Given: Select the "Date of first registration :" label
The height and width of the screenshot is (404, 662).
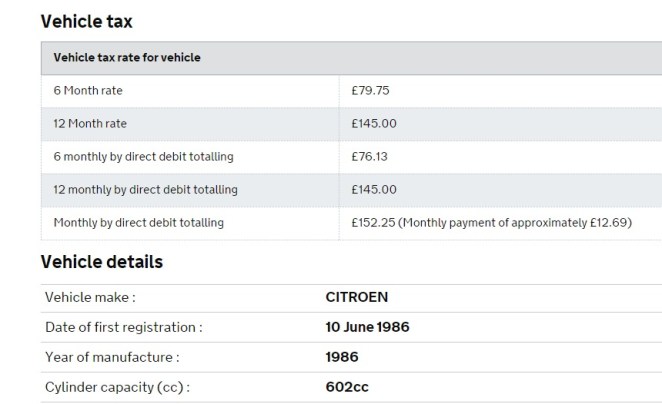Looking at the screenshot, I should 124,327.
